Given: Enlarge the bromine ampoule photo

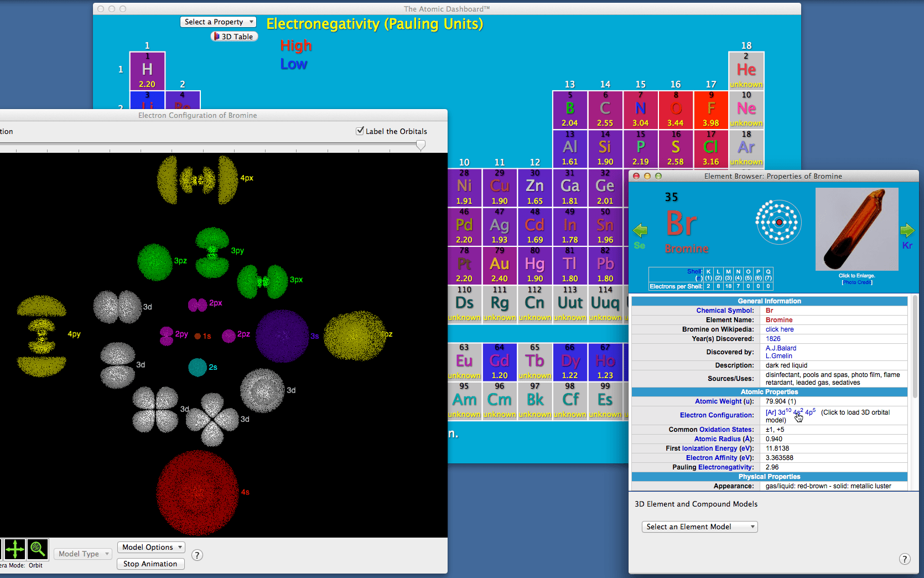Looking at the screenshot, I should [856, 229].
